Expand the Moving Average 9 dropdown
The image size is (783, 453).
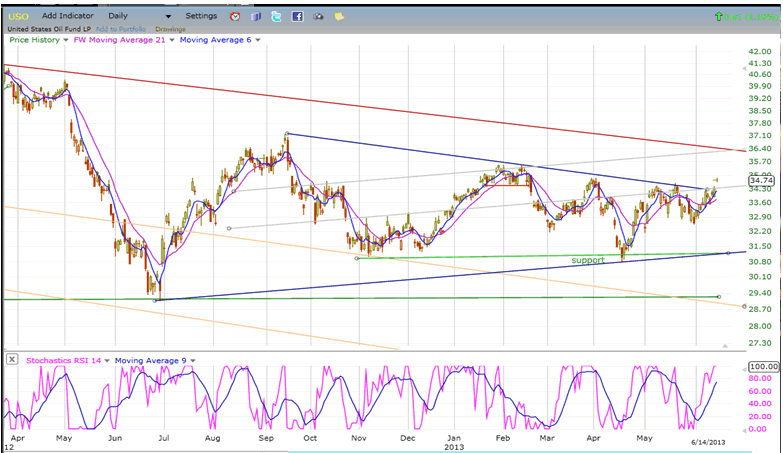point(193,360)
